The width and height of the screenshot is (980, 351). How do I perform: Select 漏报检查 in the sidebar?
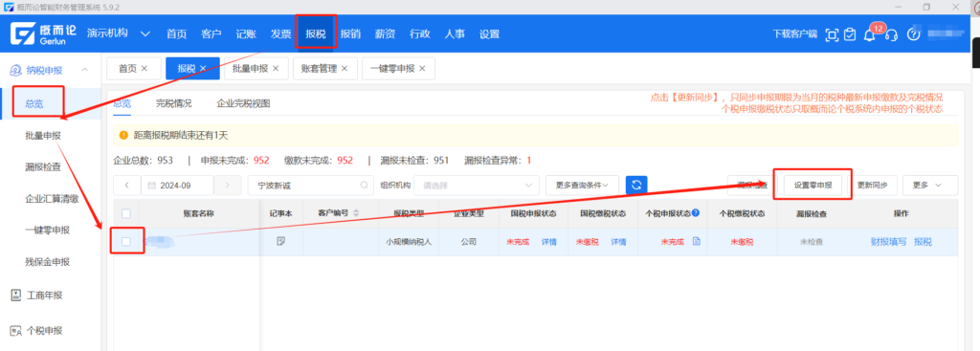coord(43,166)
